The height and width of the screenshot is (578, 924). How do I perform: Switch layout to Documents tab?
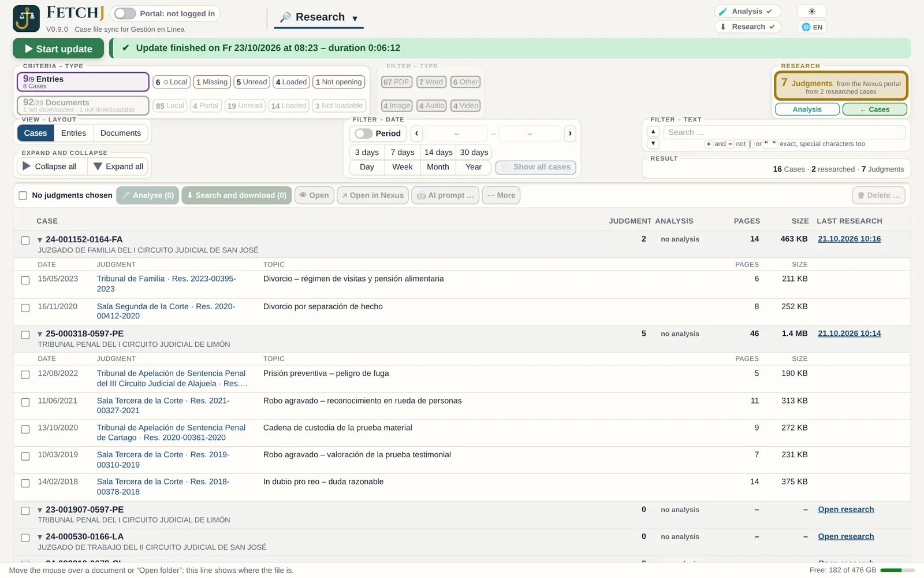121,134
